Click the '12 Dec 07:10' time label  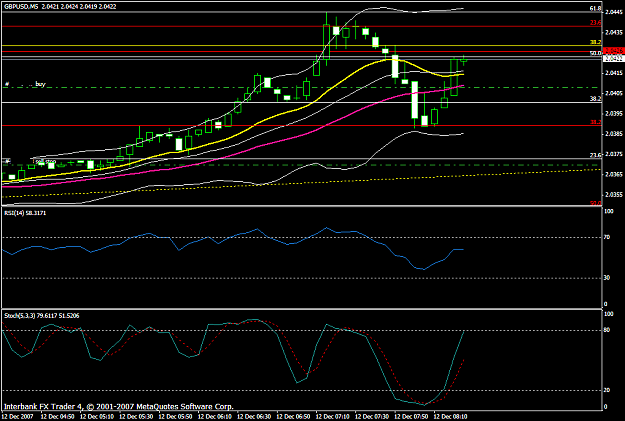(333, 417)
